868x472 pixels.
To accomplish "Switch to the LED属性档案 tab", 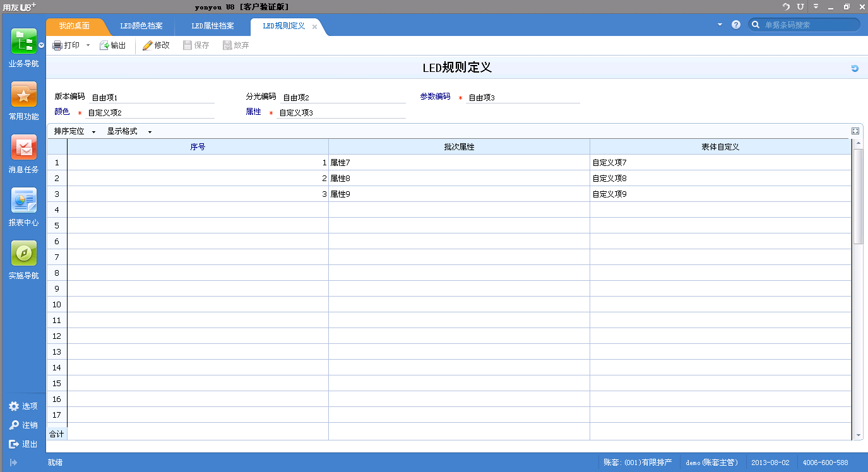I will (213, 27).
